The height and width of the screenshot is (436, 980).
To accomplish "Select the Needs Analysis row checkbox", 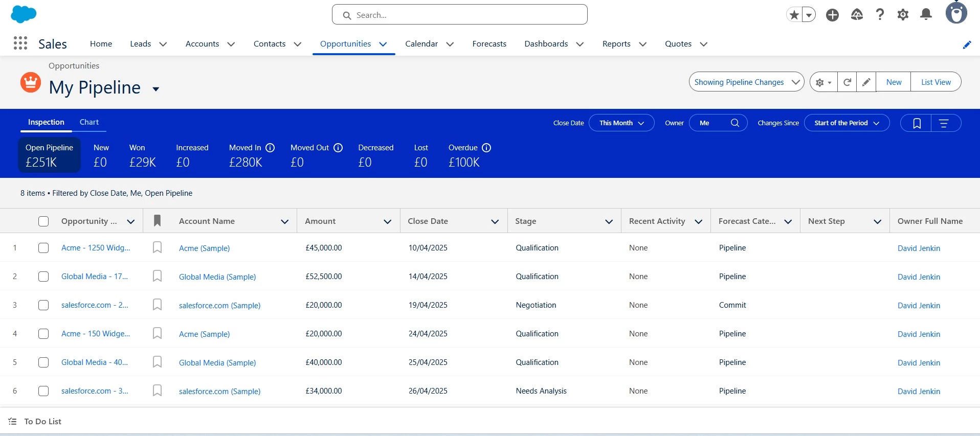I will click(x=43, y=391).
